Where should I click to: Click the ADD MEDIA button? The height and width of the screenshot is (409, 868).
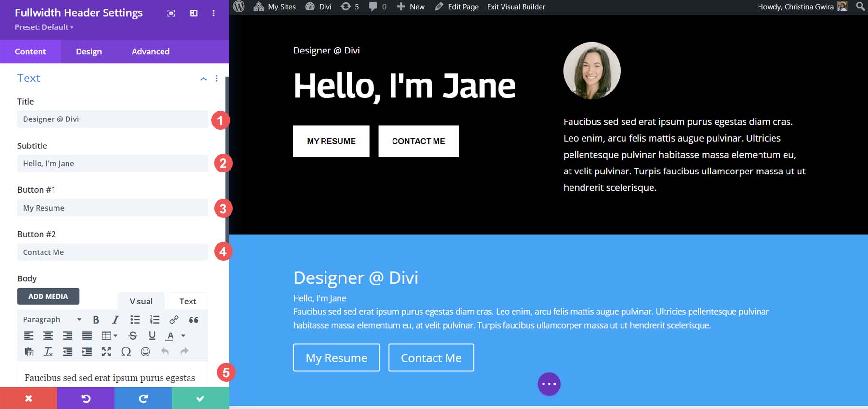[x=48, y=296]
